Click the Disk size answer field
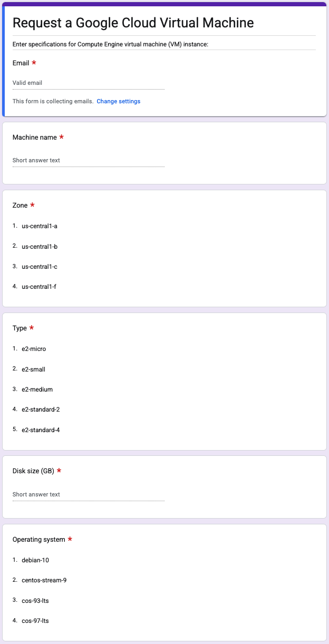This screenshot has width=329, height=644. pyautogui.click(x=88, y=494)
